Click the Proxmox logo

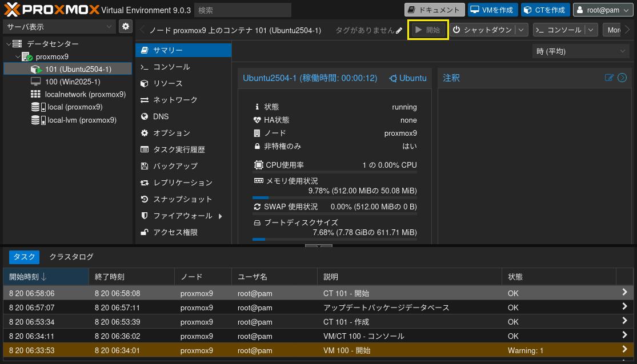click(51, 9)
